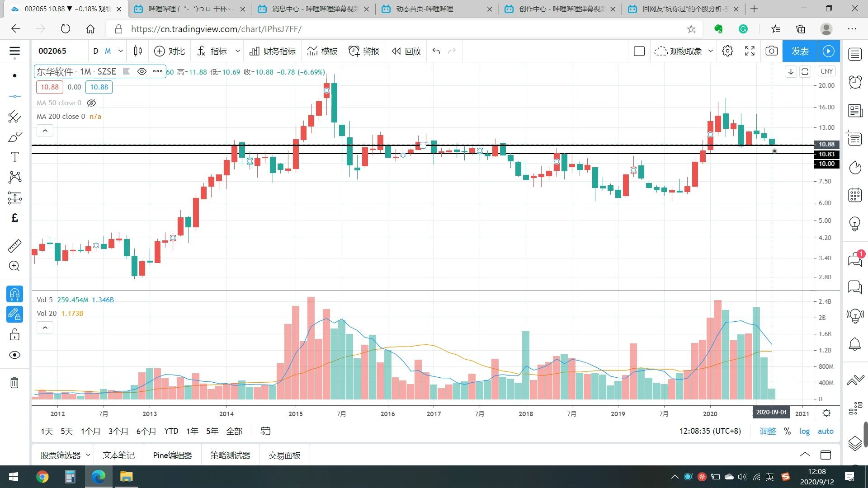868x488 pixels.
Task: Collapse the price pane indicator legend
Action: 45,131
